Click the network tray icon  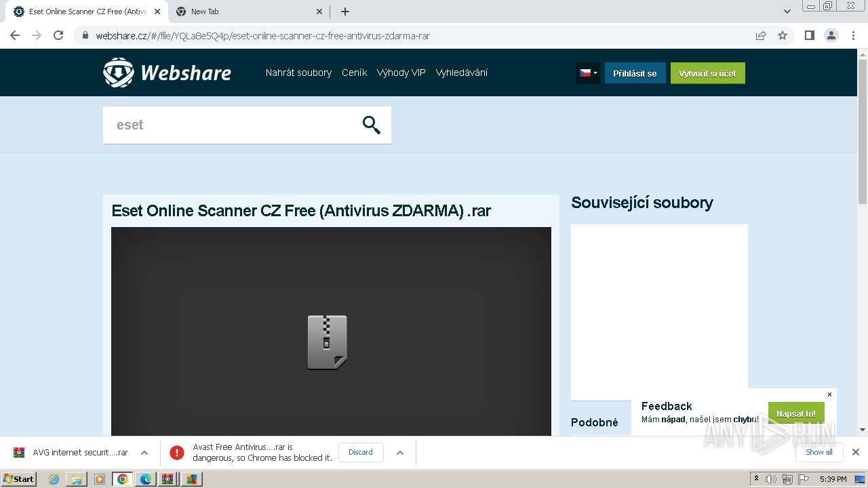787,479
